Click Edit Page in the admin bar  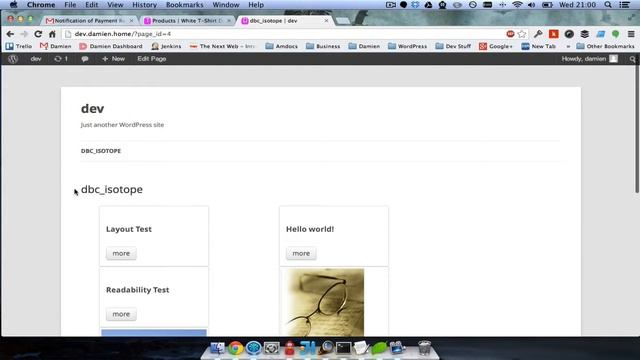[151, 59]
